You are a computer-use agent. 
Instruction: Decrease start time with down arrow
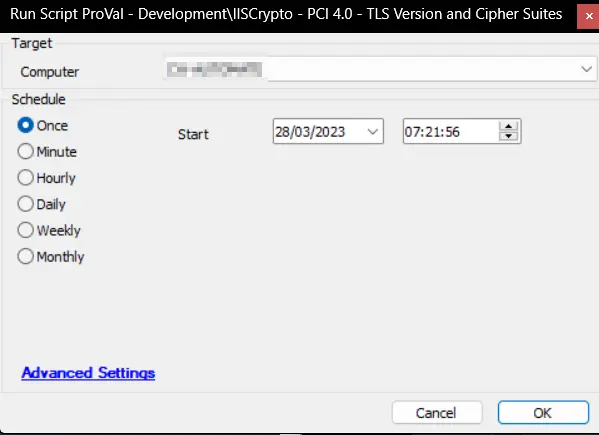pos(508,136)
